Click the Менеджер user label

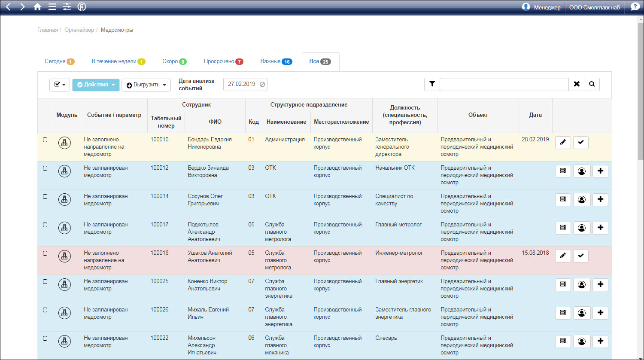(547, 7)
